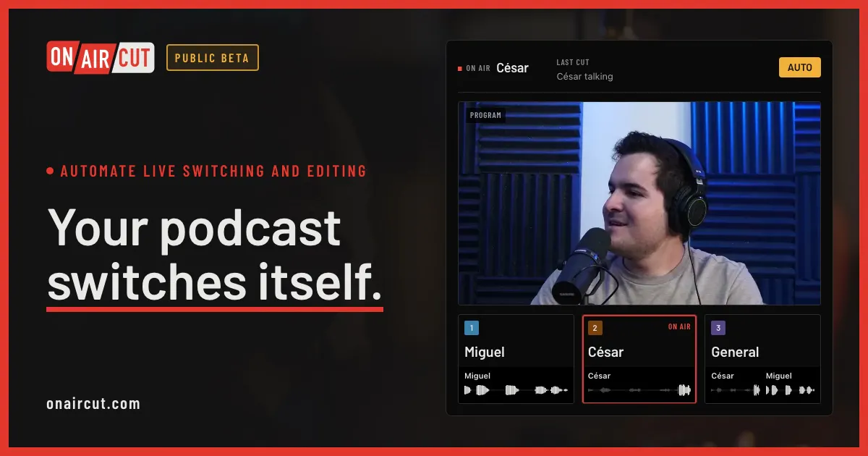Screen dimensions: 868x456
Task: Click the "César talking" status text
Action: tap(584, 77)
